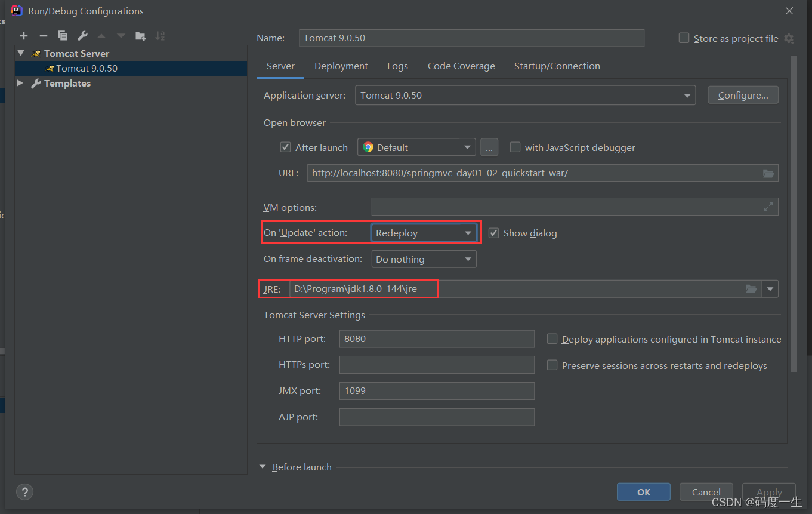
Task: Click the Configure... button
Action: [x=743, y=96]
